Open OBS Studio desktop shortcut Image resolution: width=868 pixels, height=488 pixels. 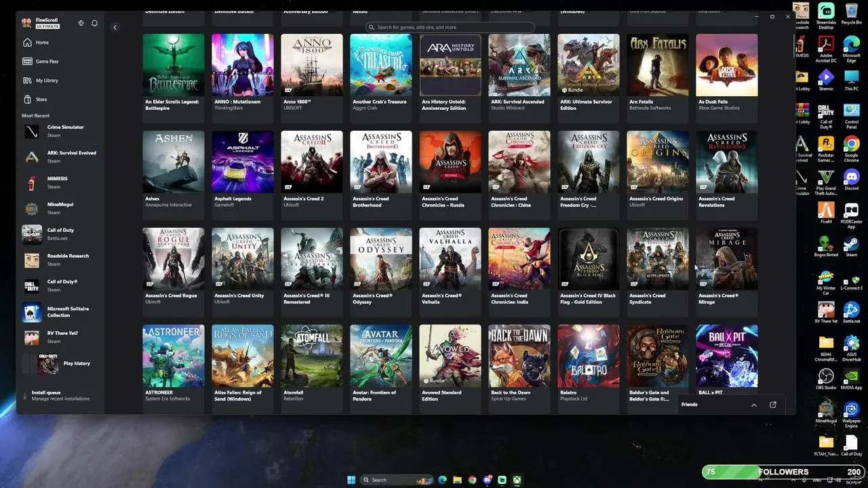(x=826, y=380)
